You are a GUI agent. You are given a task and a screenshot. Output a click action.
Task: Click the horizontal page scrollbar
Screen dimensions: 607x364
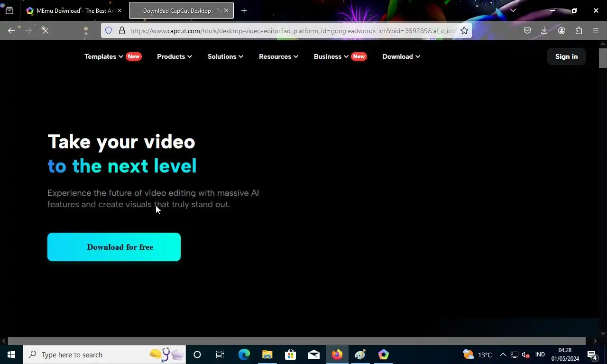(296, 341)
